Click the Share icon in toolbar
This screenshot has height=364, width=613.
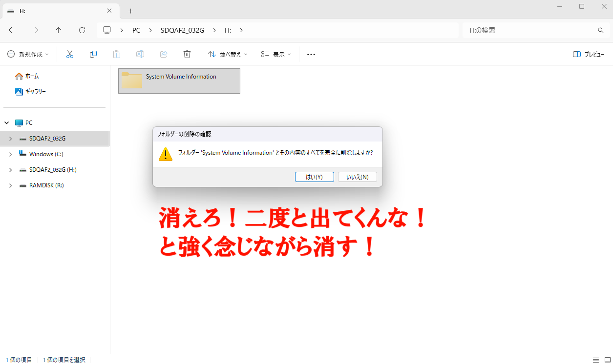pos(164,54)
